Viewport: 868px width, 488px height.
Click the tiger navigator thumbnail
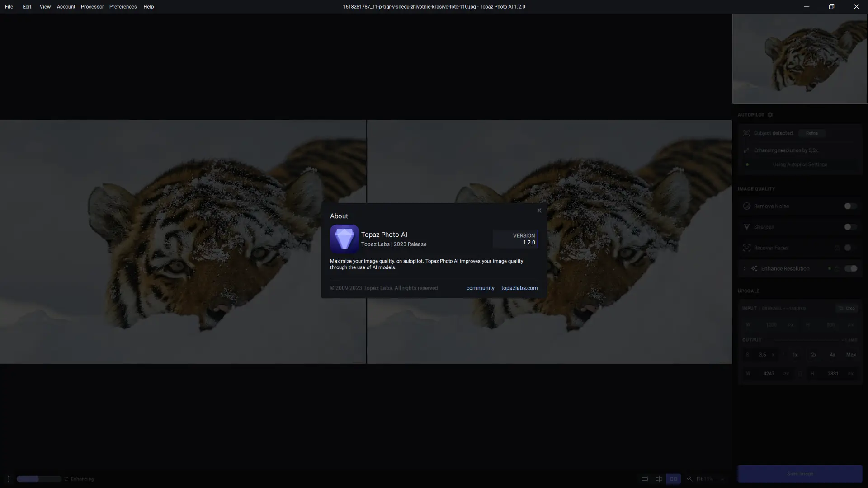800,59
